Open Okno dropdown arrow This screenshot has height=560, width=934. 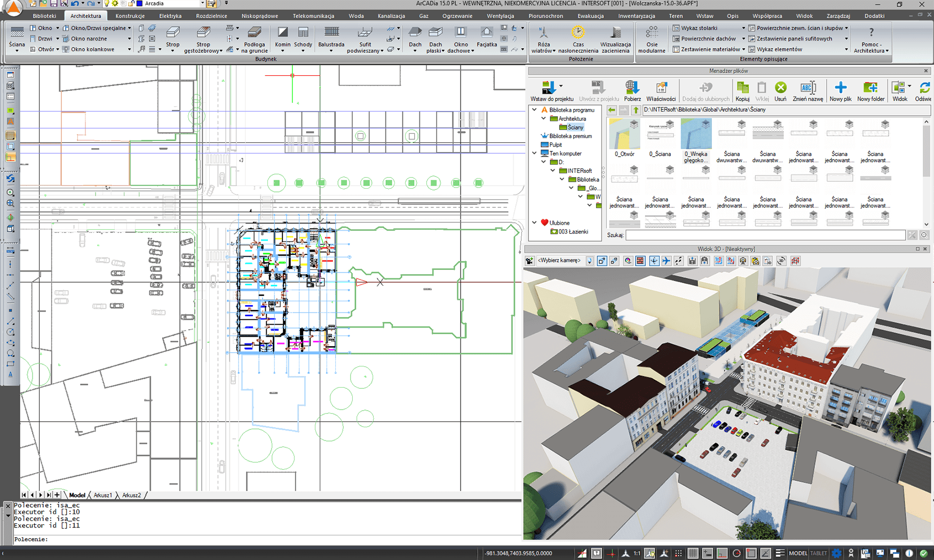[x=58, y=28]
